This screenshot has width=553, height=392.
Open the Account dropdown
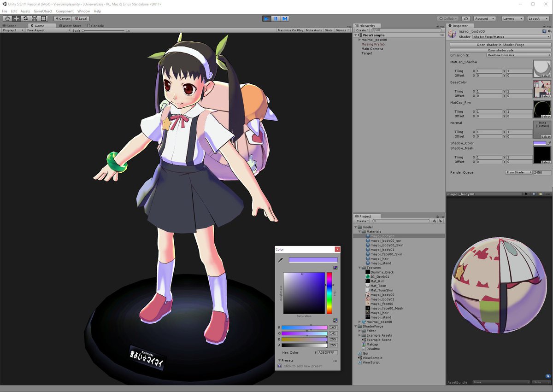click(x=484, y=18)
